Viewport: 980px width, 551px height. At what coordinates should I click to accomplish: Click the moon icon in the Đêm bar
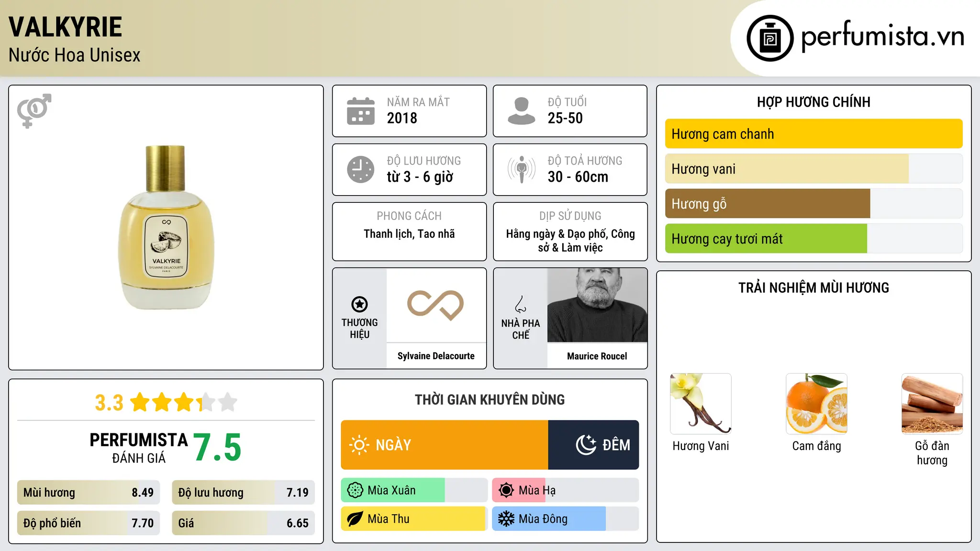coord(586,445)
